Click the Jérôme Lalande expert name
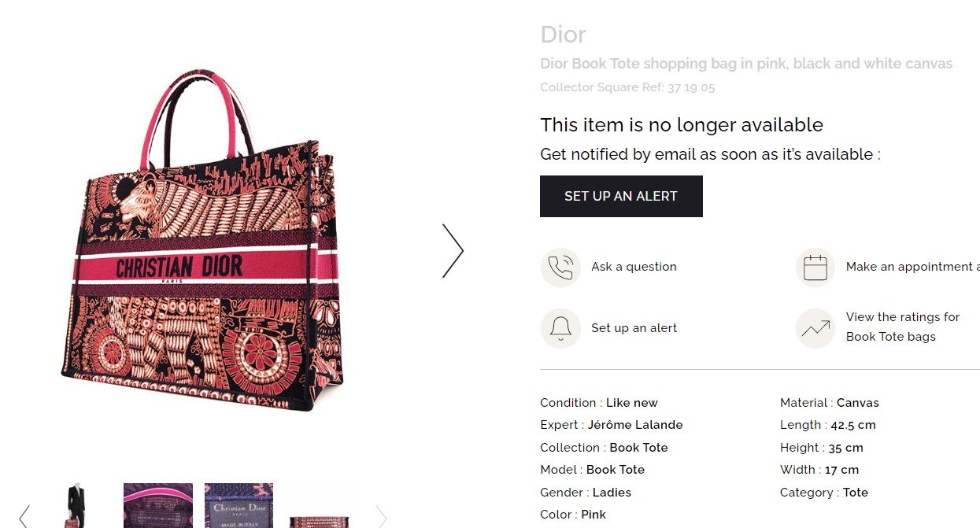Viewport: 980px width, 528px height. 635,425
